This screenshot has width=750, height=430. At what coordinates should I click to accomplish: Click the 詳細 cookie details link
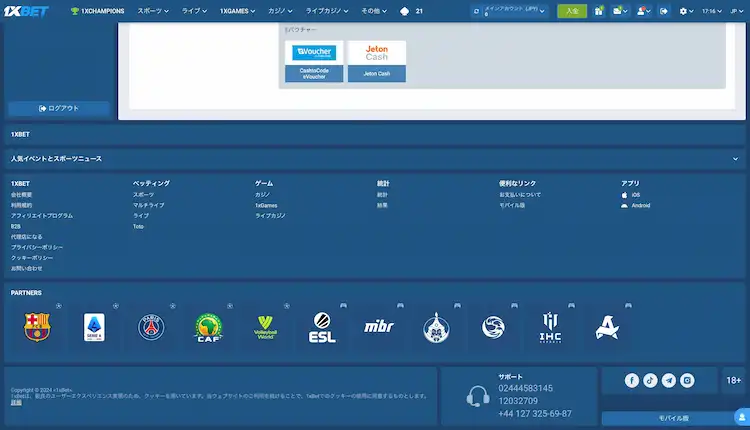(x=16, y=403)
